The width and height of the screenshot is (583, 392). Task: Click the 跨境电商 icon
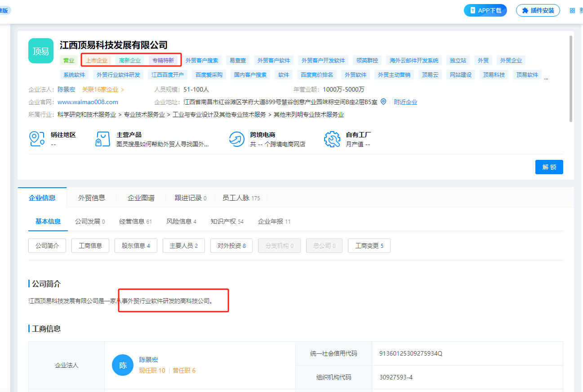[236, 139]
